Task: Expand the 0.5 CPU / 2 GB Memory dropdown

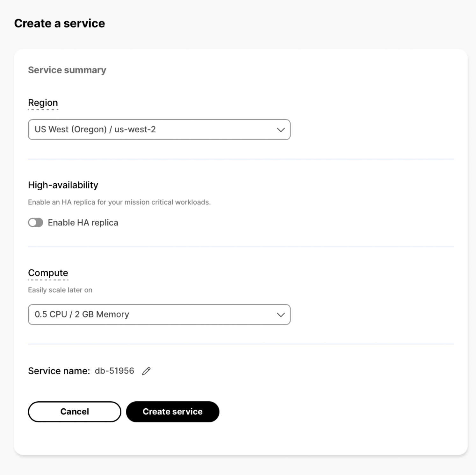Action: pyautogui.click(x=159, y=315)
